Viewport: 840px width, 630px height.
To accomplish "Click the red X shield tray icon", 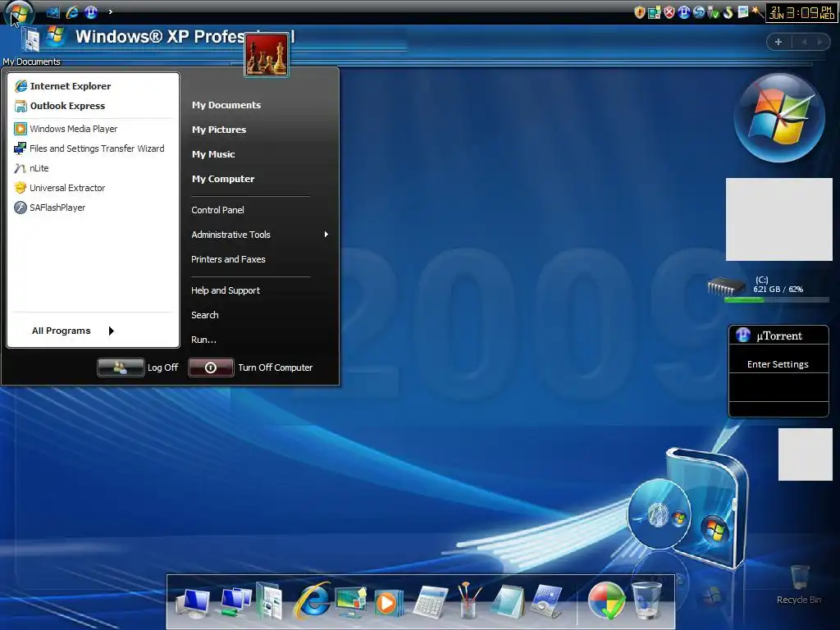I will pyautogui.click(x=669, y=12).
